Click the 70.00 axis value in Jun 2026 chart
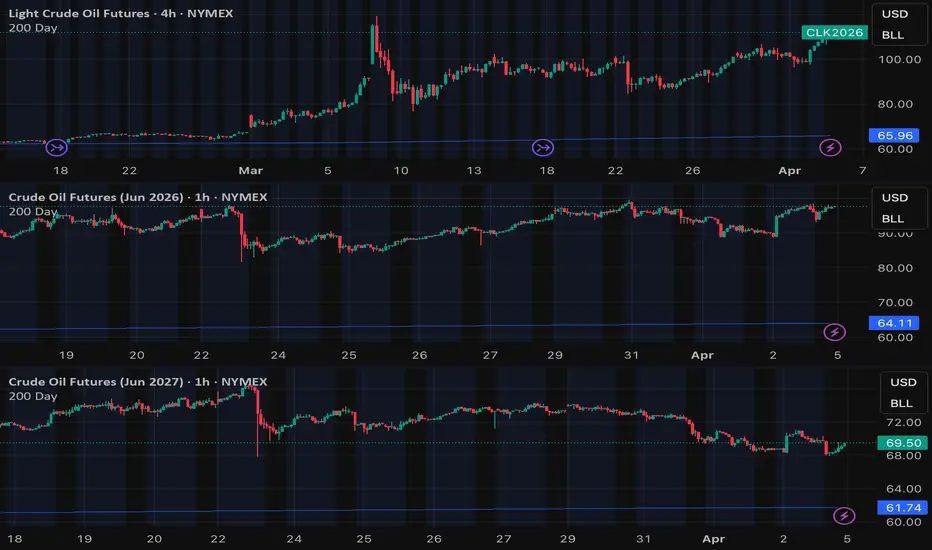The width and height of the screenshot is (932, 550). 895,303
